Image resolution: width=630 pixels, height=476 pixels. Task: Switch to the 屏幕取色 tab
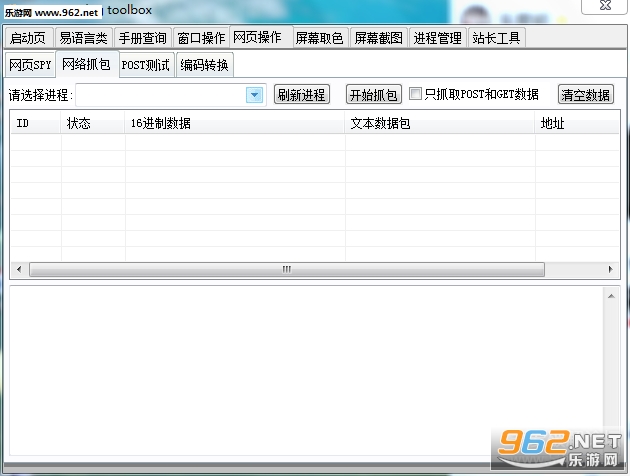(x=320, y=38)
